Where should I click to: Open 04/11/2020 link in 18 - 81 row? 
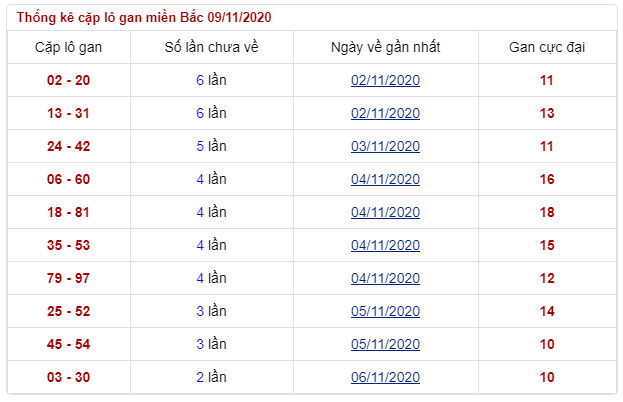click(x=385, y=212)
